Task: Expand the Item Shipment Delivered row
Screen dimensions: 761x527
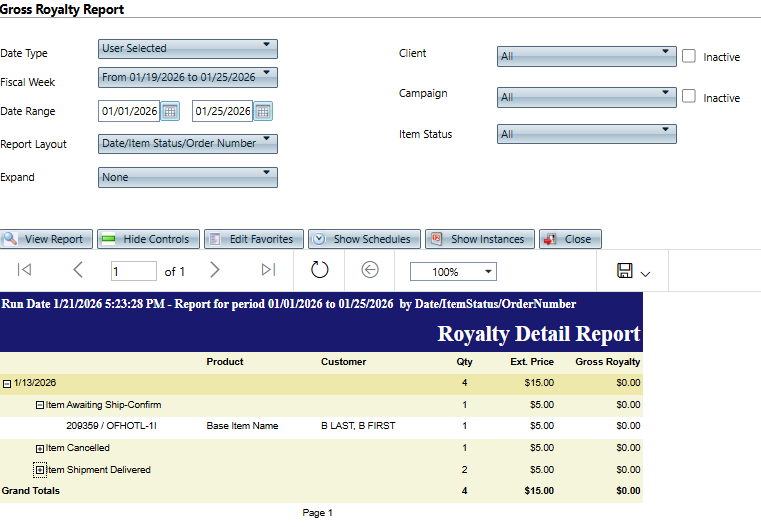Action: click(40, 470)
